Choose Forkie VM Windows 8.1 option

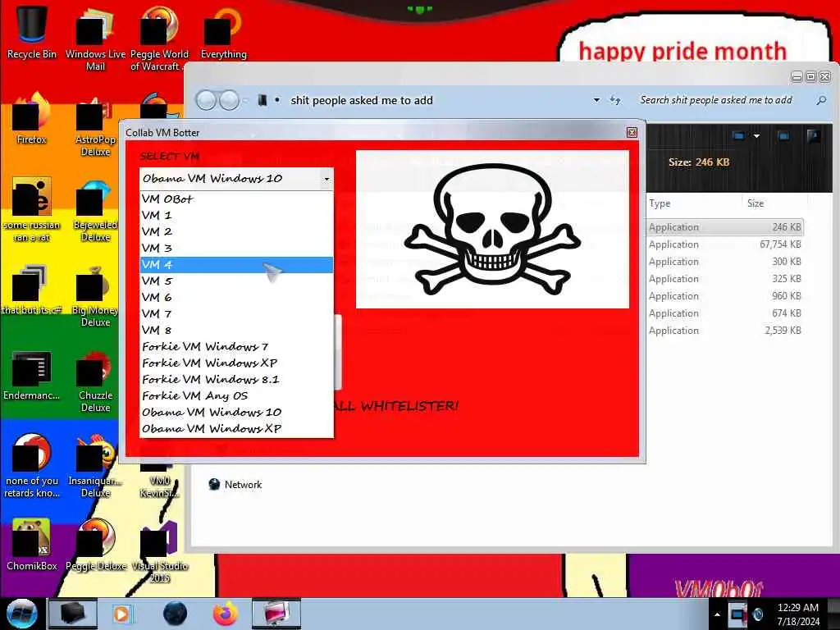(x=236, y=379)
